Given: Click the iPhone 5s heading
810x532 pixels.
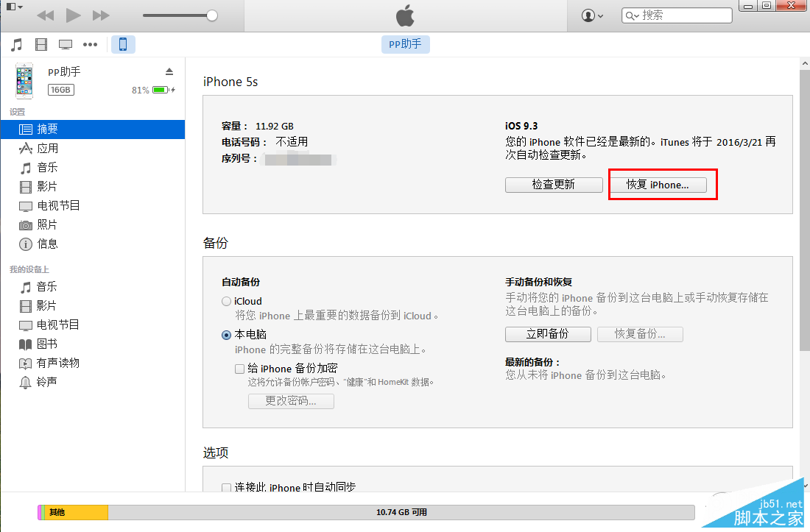Looking at the screenshot, I should (x=230, y=82).
